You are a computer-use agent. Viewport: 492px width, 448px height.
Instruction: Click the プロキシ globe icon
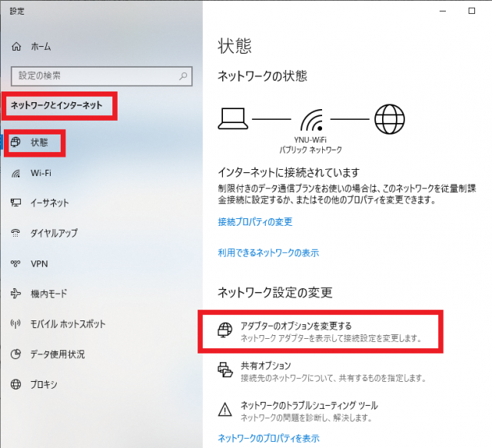(x=15, y=384)
